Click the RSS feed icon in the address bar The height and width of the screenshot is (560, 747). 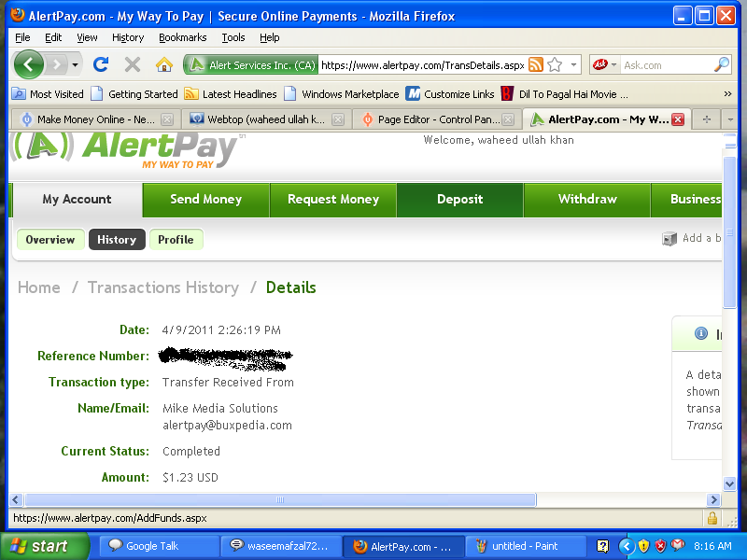tap(536, 64)
